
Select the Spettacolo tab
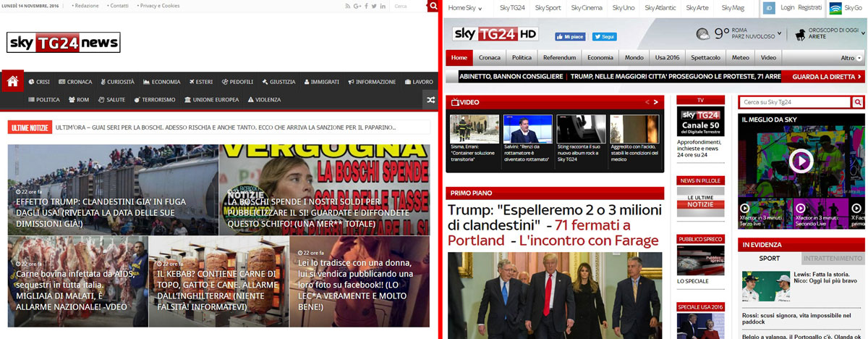click(705, 57)
